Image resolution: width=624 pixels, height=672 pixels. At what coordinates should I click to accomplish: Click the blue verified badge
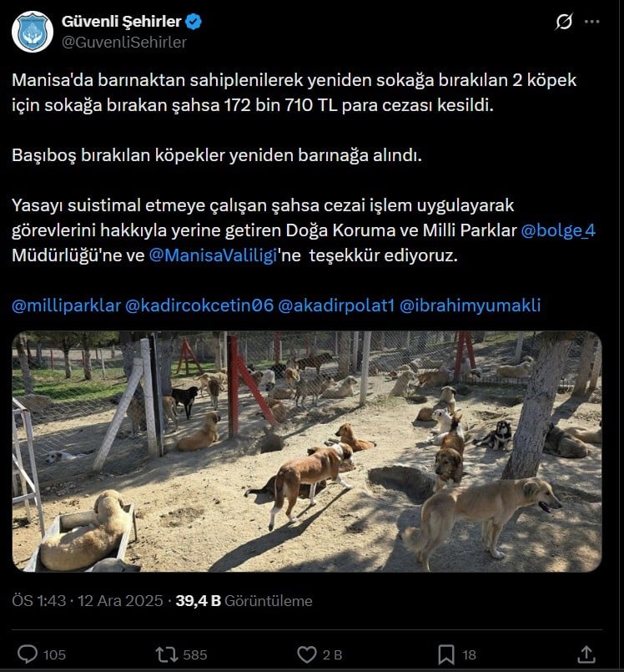coord(194,22)
